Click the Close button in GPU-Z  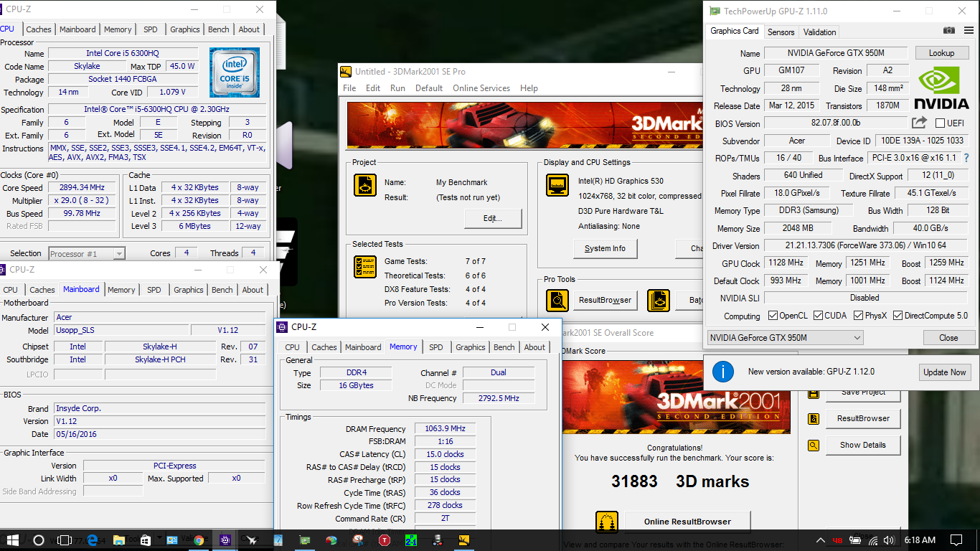pos(948,337)
